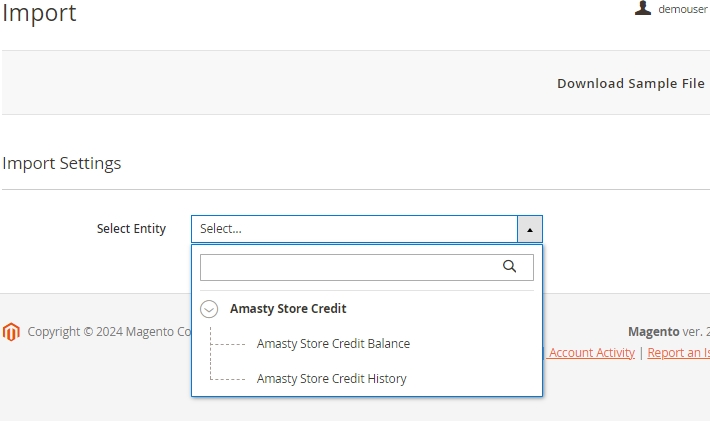Viewport: 710px width, 421px height.
Task: Click the Magento logo in the footer
Action: tap(11, 332)
